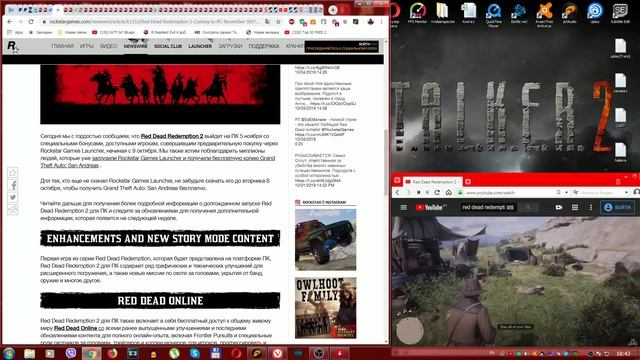Click the YouTube sign-in ВОЙТИ button
Screen dimensions: 640x360
point(617,207)
